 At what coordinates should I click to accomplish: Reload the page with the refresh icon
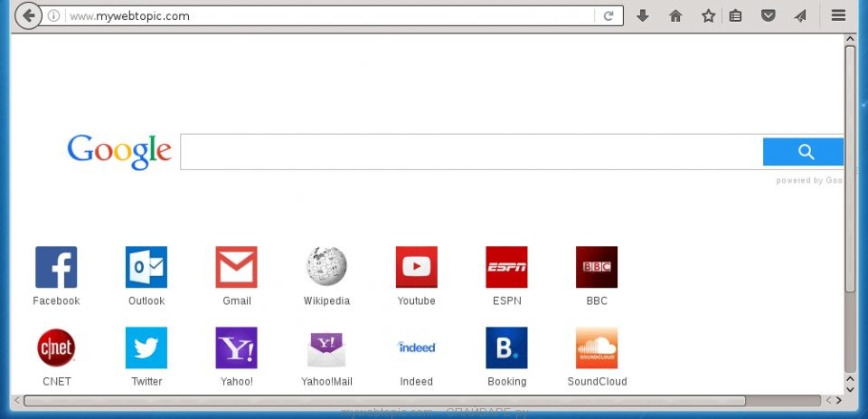tap(609, 15)
